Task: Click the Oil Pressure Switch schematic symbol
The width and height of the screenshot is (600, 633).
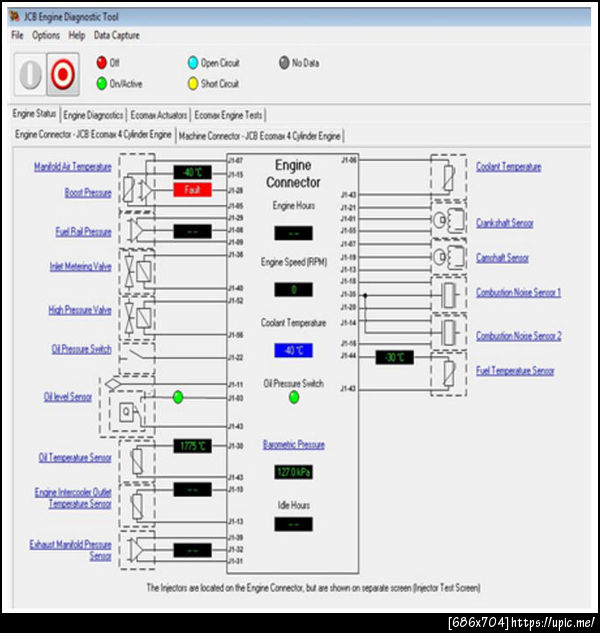Action: click(x=137, y=357)
